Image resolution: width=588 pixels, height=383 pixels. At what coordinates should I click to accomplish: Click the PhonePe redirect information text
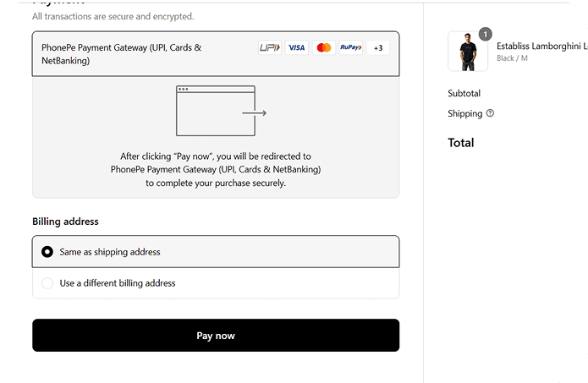pyautogui.click(x=216, y=169)
